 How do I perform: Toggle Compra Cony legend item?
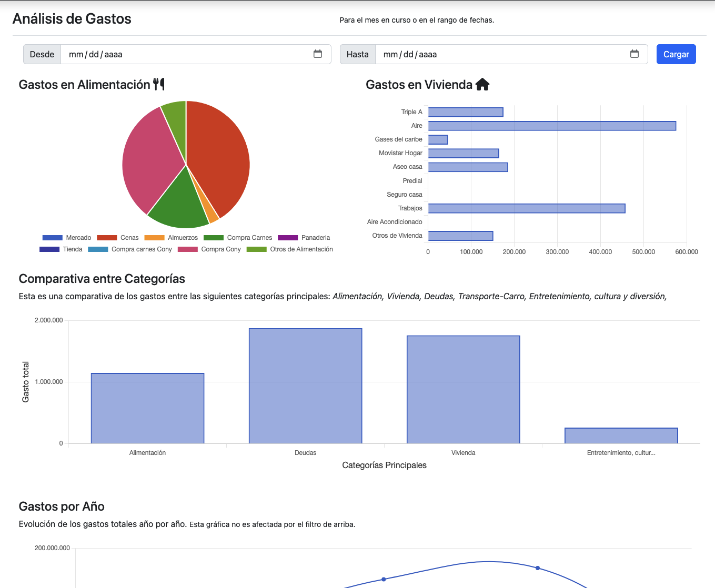209,249
